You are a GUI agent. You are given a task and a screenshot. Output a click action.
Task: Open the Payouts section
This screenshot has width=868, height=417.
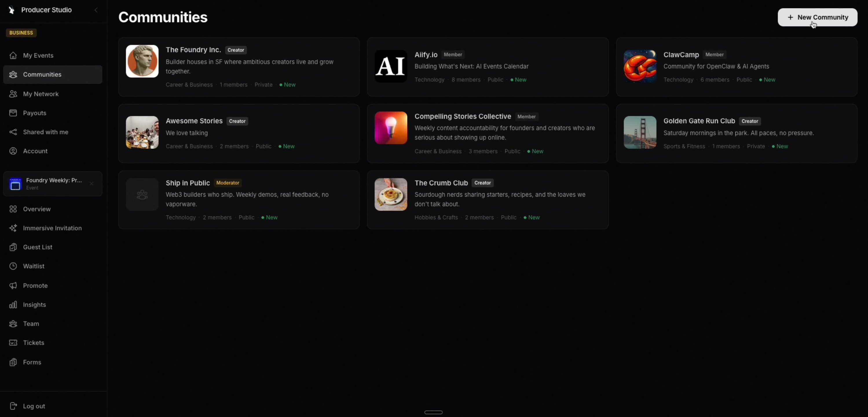click(x=53, y=113)
